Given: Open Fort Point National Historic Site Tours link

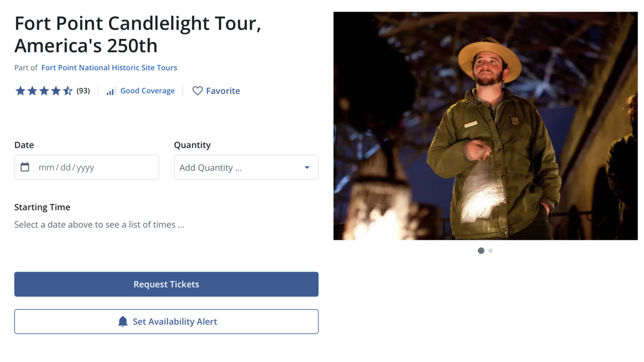Looking at the screenshot, I should pyautogui.click(x=109, y=68).
